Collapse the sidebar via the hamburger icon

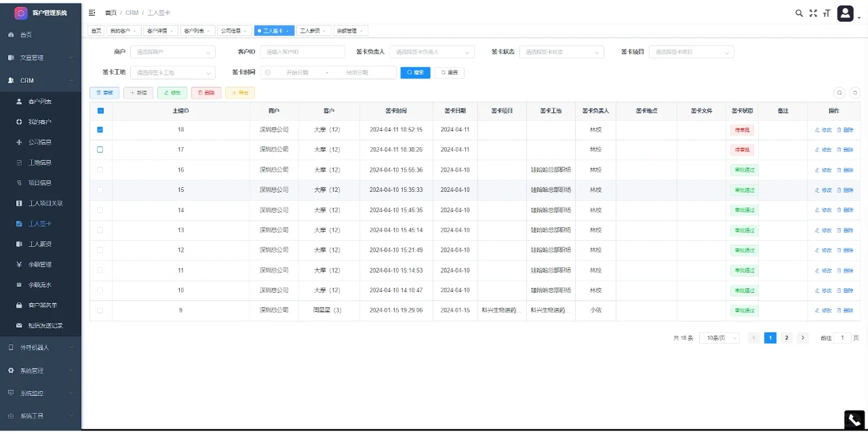tap(92, 12)
